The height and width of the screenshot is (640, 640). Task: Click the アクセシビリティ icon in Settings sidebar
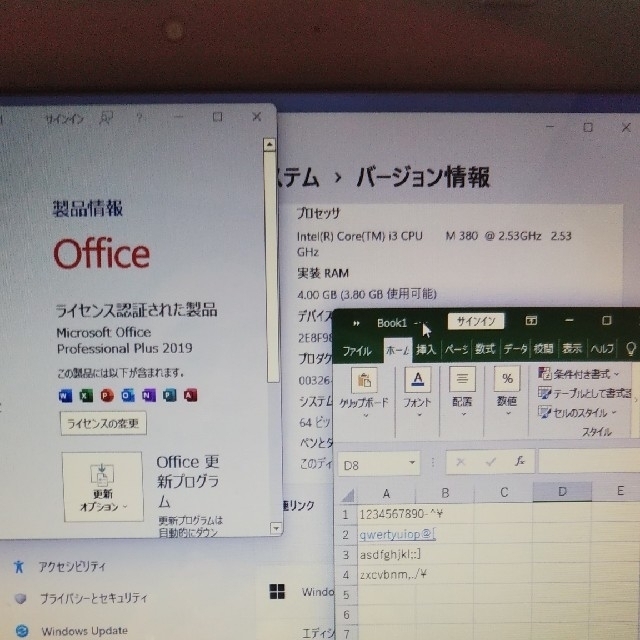point(19,567)
